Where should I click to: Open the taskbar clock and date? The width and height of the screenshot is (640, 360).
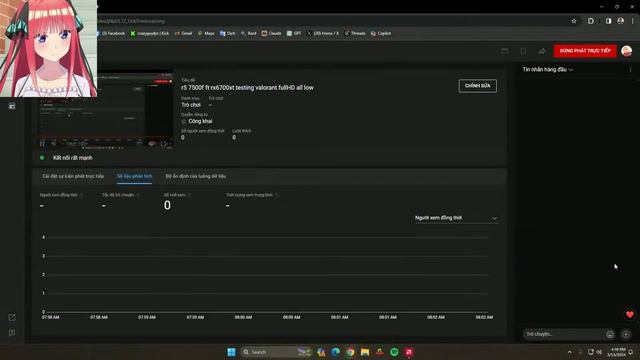[x=616, y=352]
